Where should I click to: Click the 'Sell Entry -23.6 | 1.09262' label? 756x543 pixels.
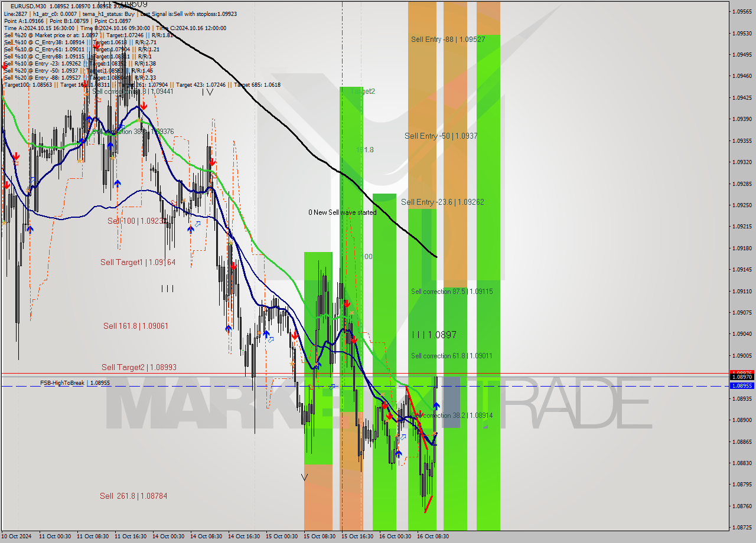tap(442, 202)
